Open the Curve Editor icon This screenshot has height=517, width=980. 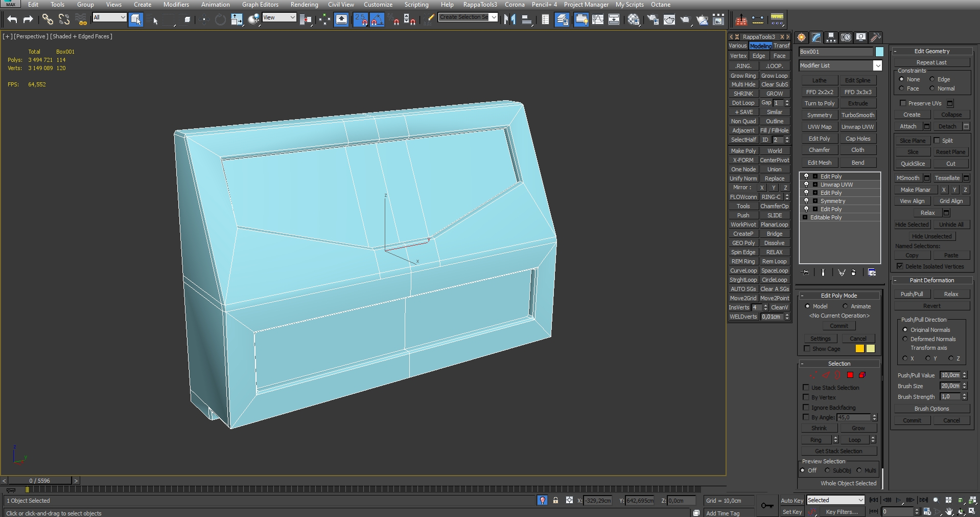[x=597, y=19]
